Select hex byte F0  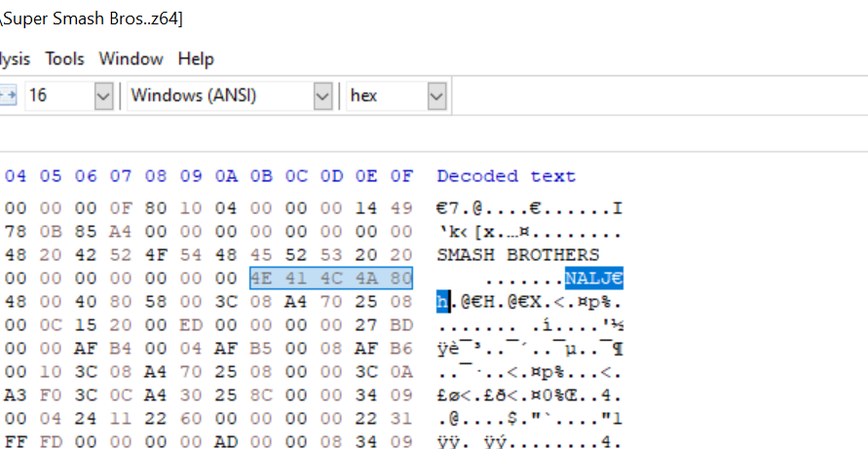click(51, 395)
